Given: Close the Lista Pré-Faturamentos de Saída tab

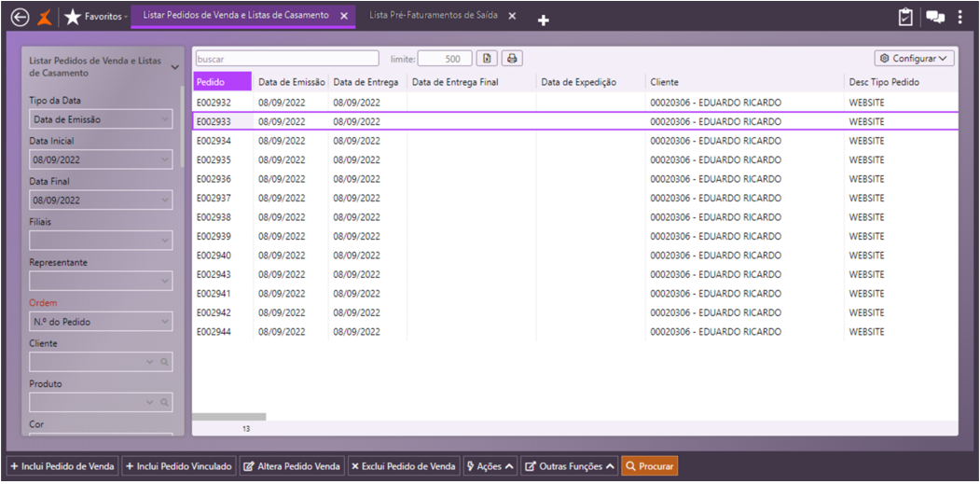Looking at the screenshot, I should click(x=512, y=16).
